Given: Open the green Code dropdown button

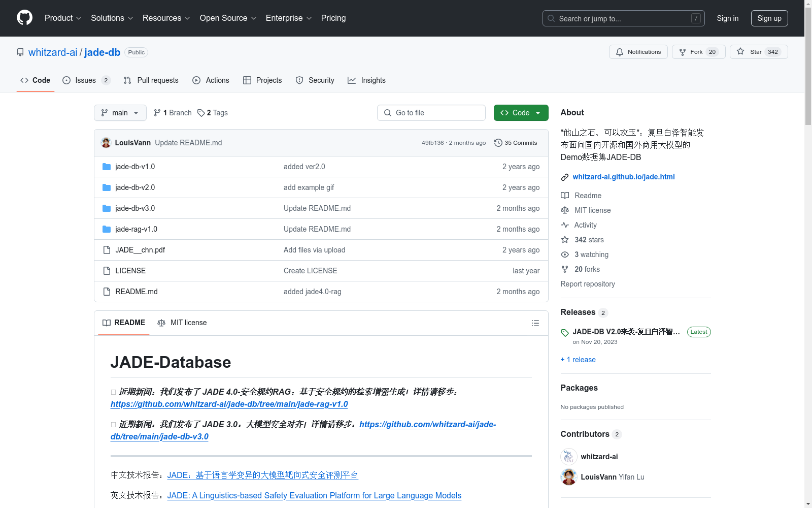Looking at the screenshot, I should 521,113.
